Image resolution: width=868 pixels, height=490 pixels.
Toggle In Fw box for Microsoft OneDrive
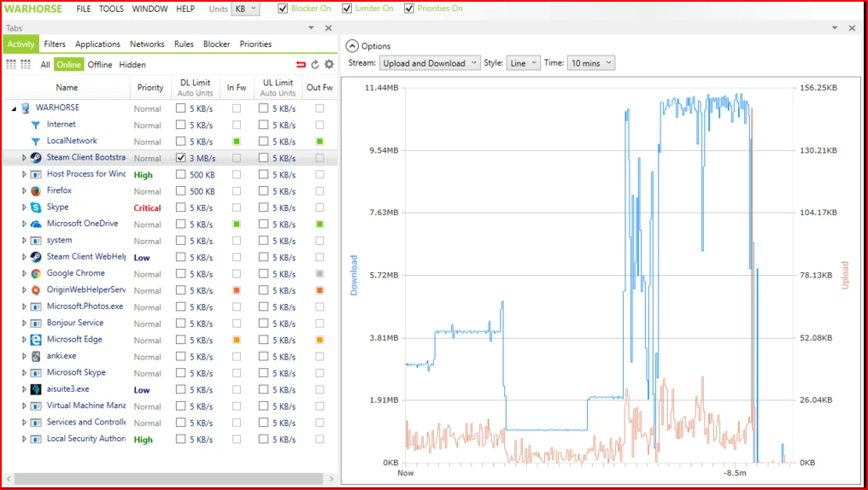[x=237, y=224]
